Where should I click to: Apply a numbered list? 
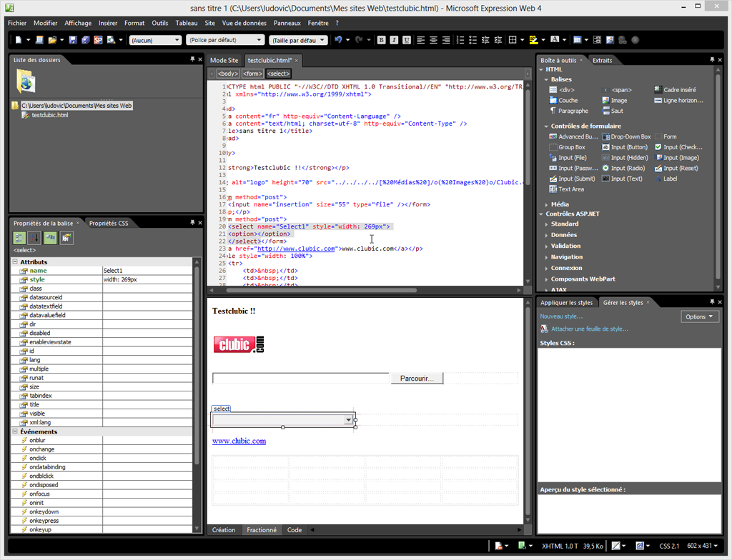[x=460, y=40]
